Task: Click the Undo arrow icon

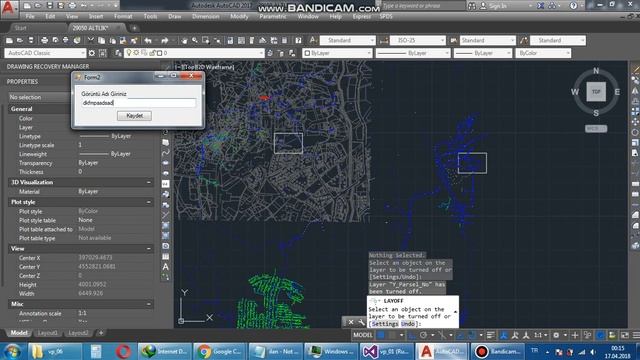Action: pos(148,40)
